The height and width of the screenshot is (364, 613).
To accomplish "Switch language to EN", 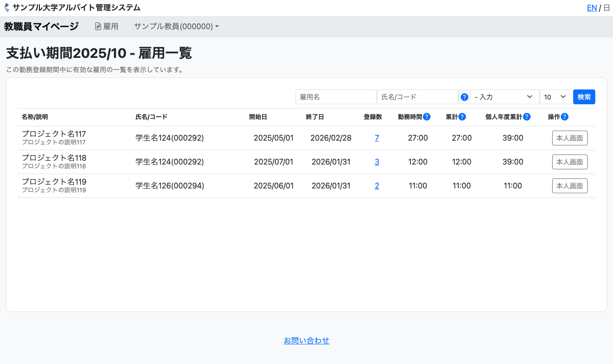I will point(592,8).
